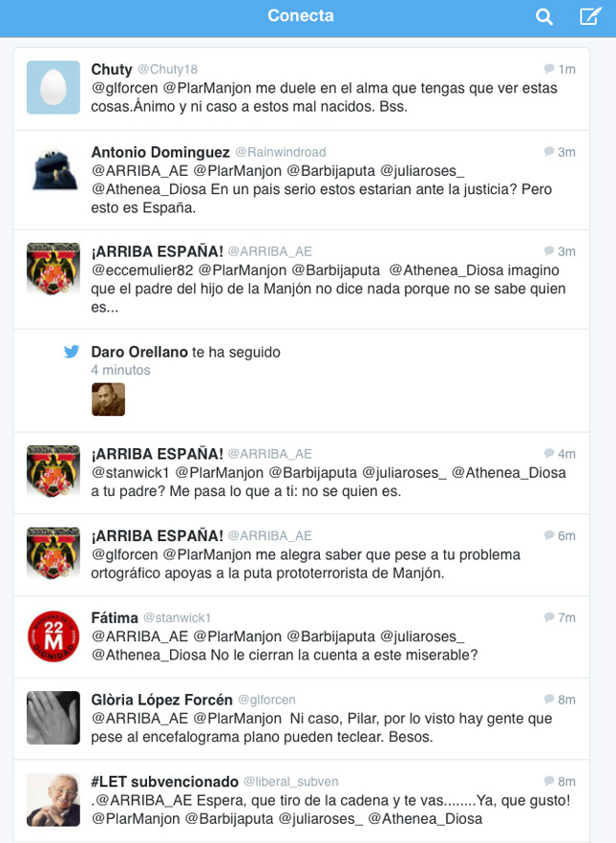
Task: Click the @glforcen handle next to Glòria's name
Action: pos(266,700)
